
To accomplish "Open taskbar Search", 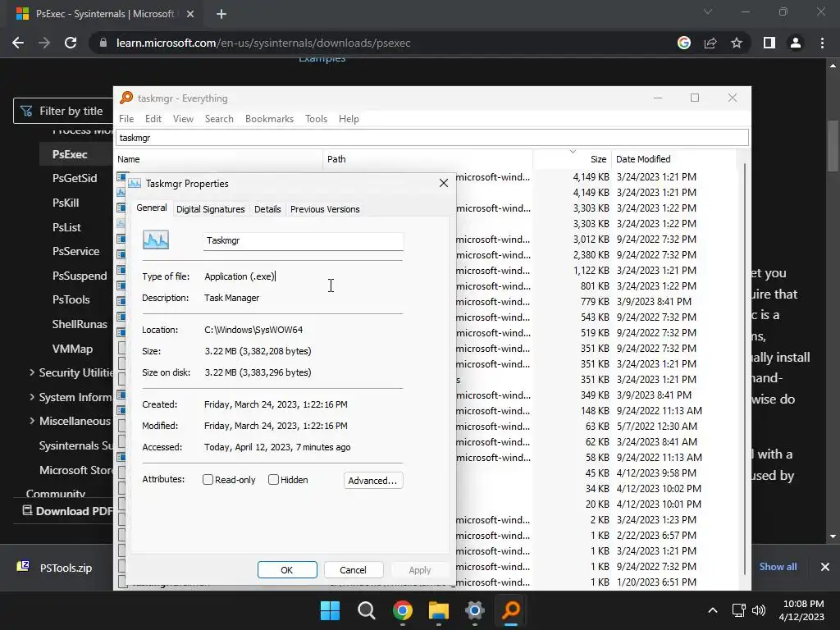I will [367, 610].
